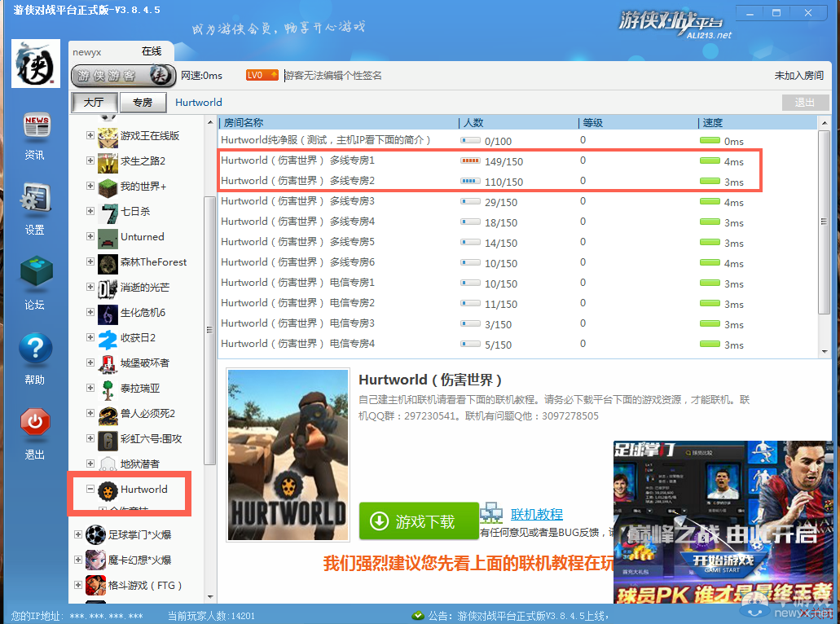
Task: Sort rooms by 房间名称 column header
Action: tap(337, 123)
